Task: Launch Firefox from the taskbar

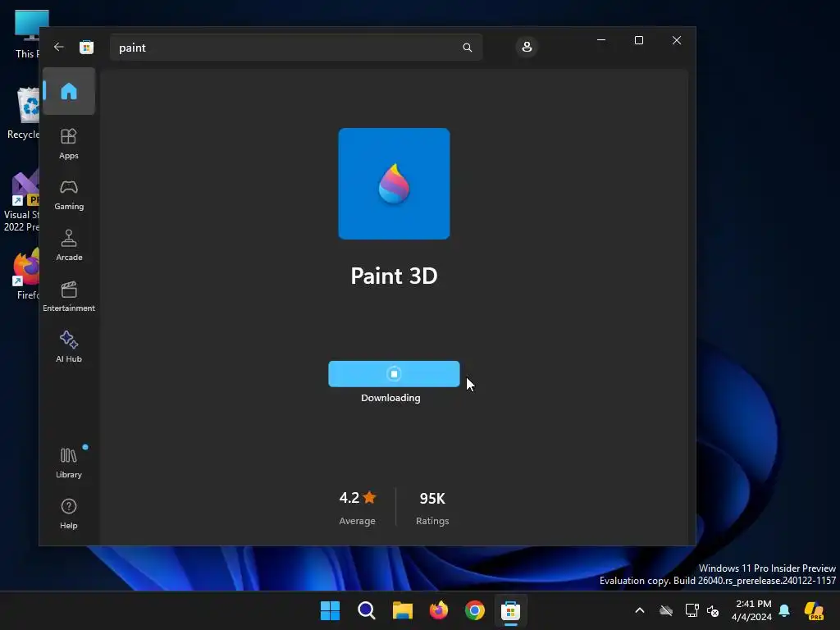Action: tap(439, 610)
